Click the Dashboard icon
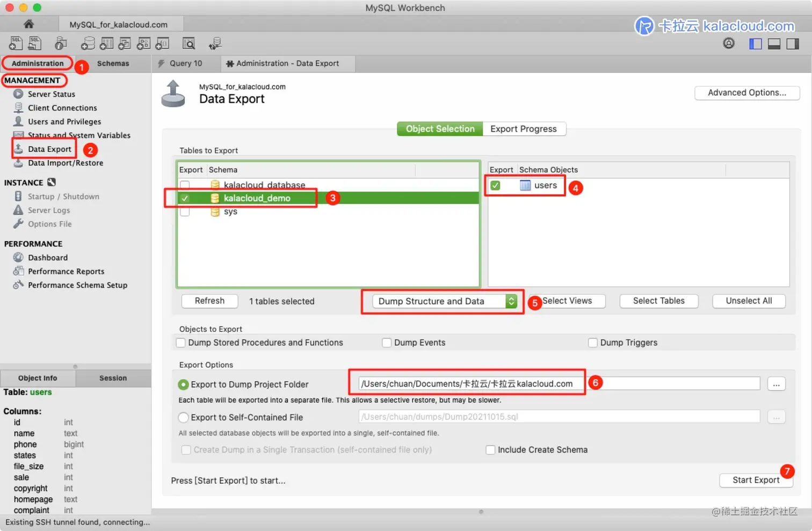 [18, 257]
